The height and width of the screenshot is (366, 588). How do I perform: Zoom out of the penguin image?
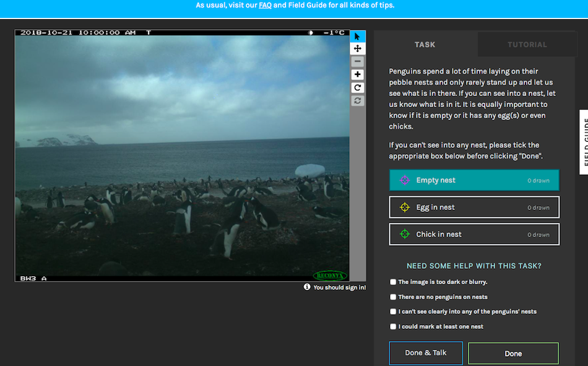(x=357, y=61)
